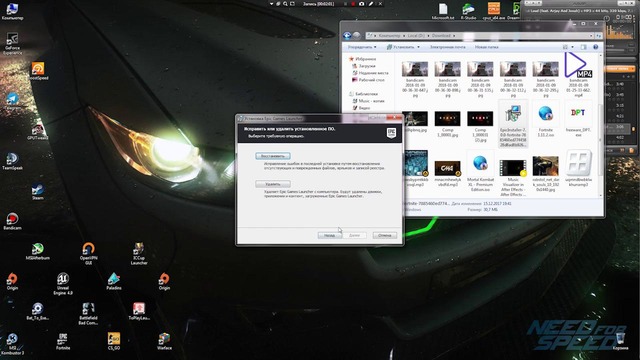Open the Компьютер desktop icon
The image size is (640, 360).
coord(12,11)
